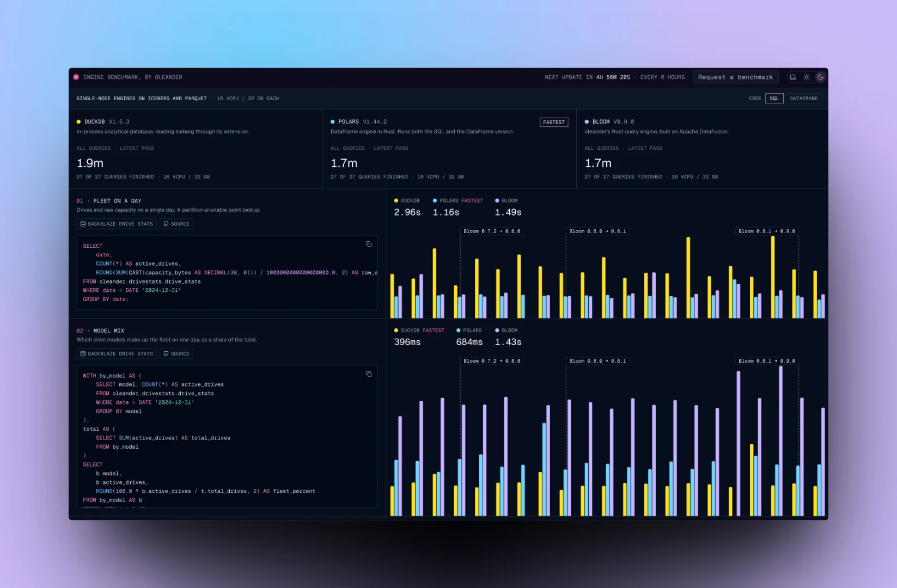This screenshot has width=897, height=588.
Task: Open Request a benchmark
Action: (735, 77)
